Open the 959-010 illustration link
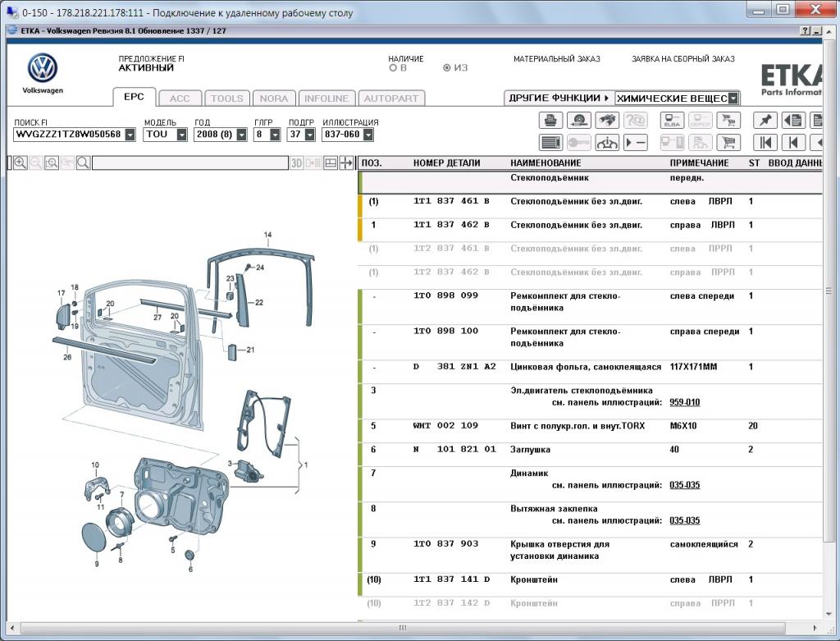 [685, 402]
